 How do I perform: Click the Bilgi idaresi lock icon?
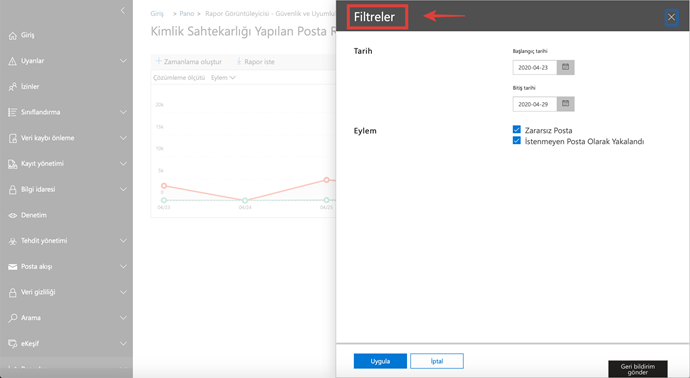coord(13,190)
